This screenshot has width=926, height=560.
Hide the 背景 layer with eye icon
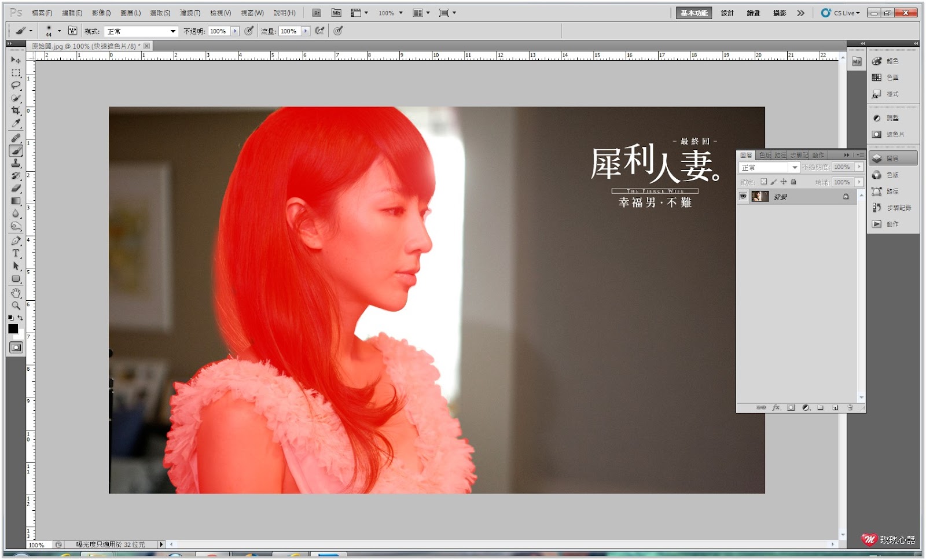coord(743,197)
